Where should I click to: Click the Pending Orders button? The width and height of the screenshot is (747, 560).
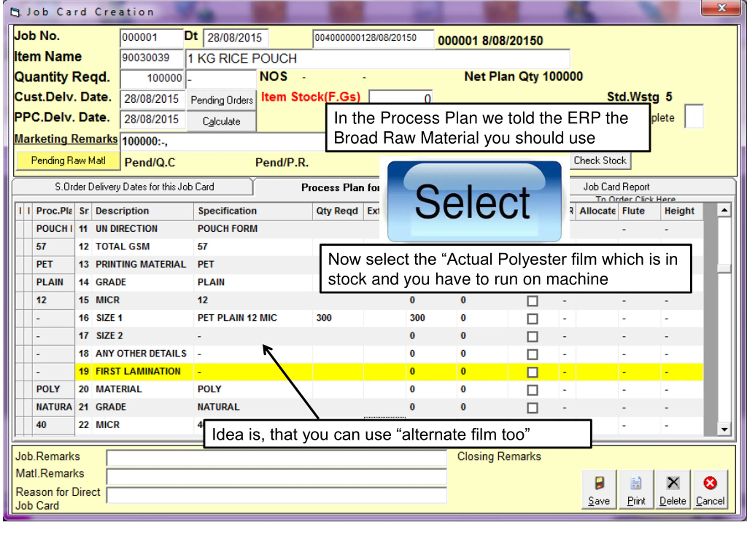221,100
